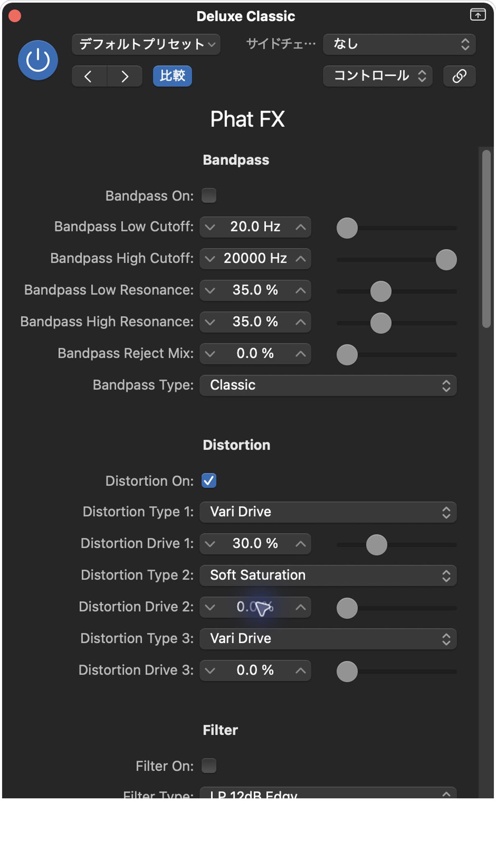This screenshot has width=496, height=868.
Task: Decrease Bandpass High Cutoff with down chevron
Action: (210, 259)
